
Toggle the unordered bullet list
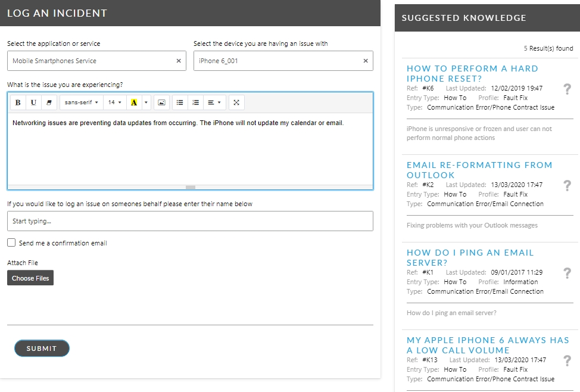click(180, 102)
